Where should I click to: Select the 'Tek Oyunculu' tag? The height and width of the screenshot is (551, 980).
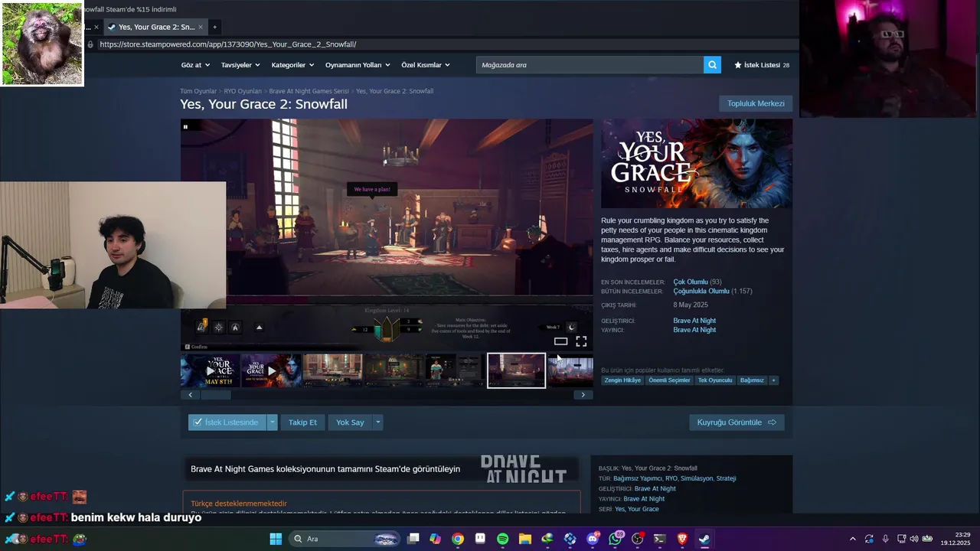715,380
